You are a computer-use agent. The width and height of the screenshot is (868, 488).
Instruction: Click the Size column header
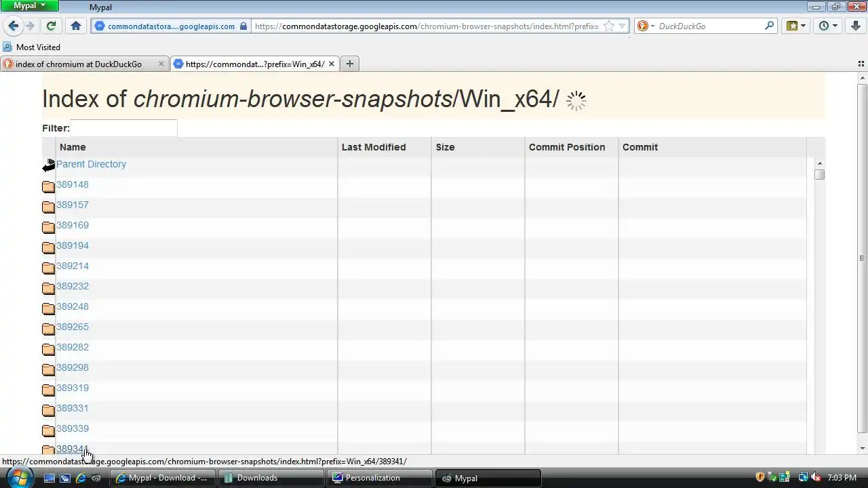[x=478, y=147]
